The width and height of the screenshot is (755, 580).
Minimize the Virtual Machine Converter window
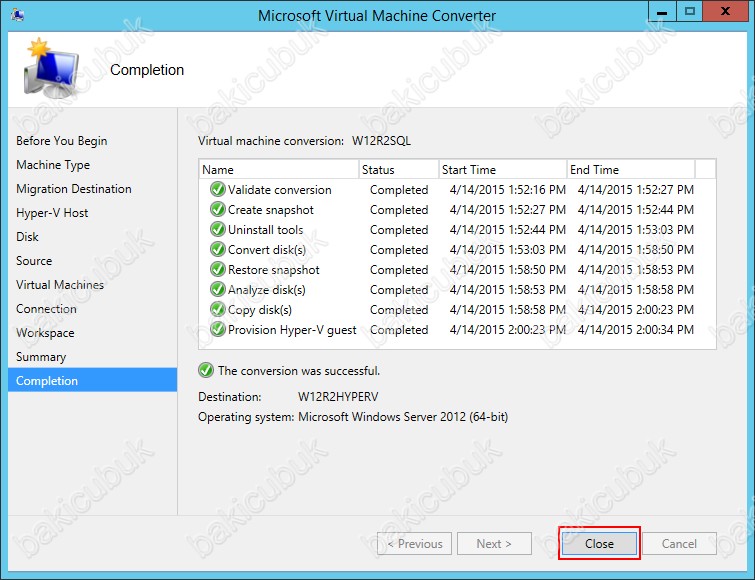(x=662, y=12)
